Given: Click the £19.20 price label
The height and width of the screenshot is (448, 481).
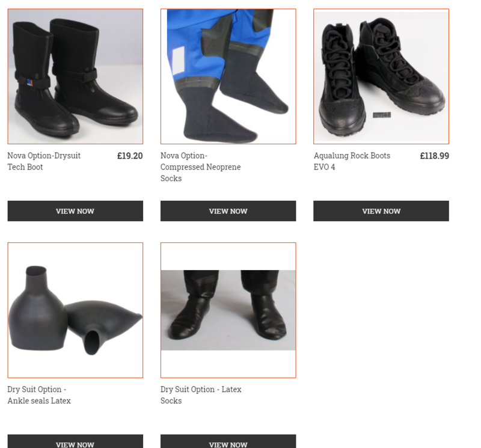Looking at the screenshot, I should point(130,156).
